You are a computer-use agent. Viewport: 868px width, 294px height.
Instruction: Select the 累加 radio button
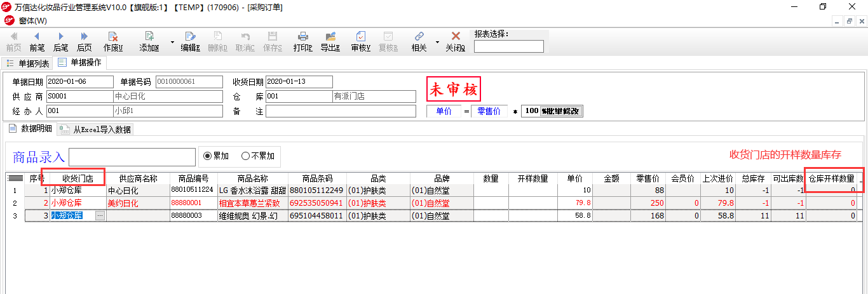click(x=216, y=156)
